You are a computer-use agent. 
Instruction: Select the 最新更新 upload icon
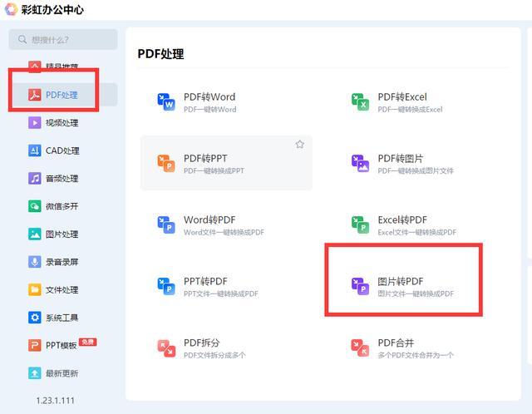click(x=35, y=373)
